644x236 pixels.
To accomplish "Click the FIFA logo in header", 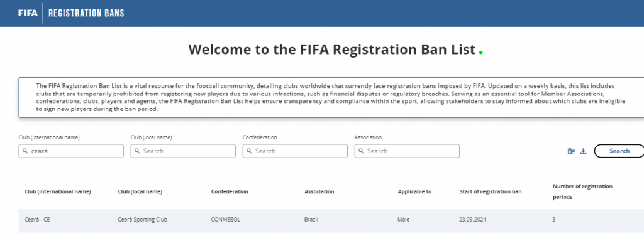I will pyautogui.click(x=28, y=13).
